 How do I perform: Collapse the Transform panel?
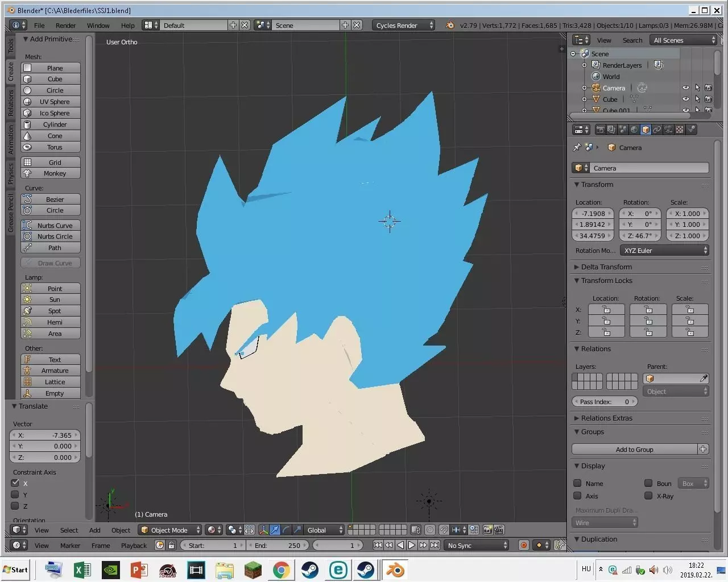click(x=576, y=184)
